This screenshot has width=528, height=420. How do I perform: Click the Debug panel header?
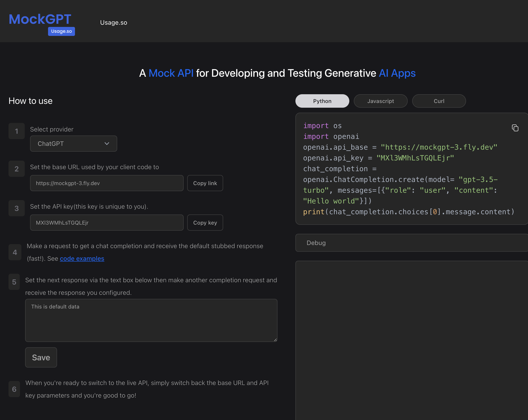[x=411, y=243]
